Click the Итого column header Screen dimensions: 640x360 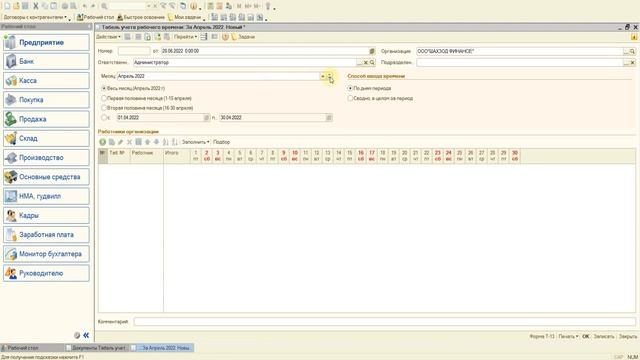tap(177, 156)
